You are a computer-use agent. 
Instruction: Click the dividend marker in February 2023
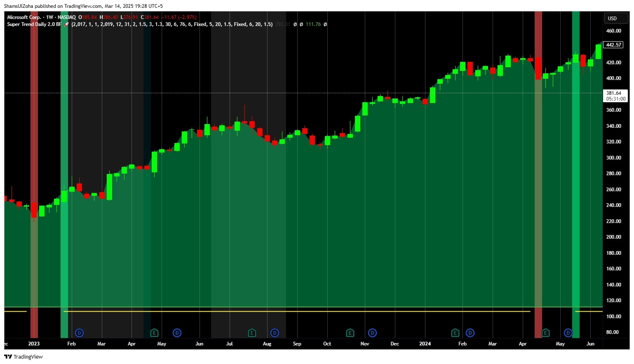[x=80, y=333]
